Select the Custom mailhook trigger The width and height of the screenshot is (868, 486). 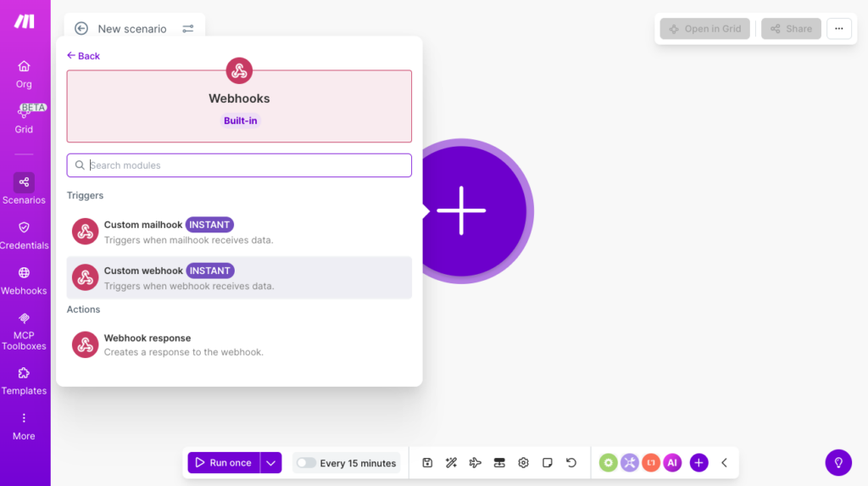point(239,232)
